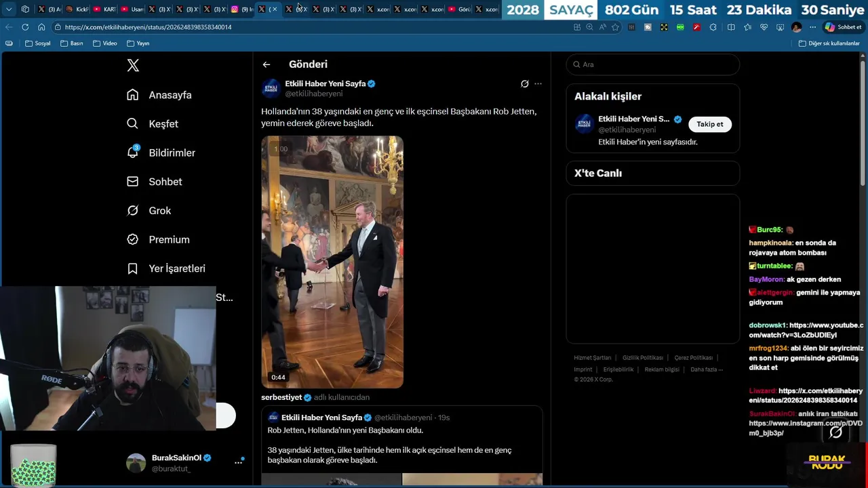Screen dimensions: 868x488
Task: Close the active X tab
Action: [273, 9]
